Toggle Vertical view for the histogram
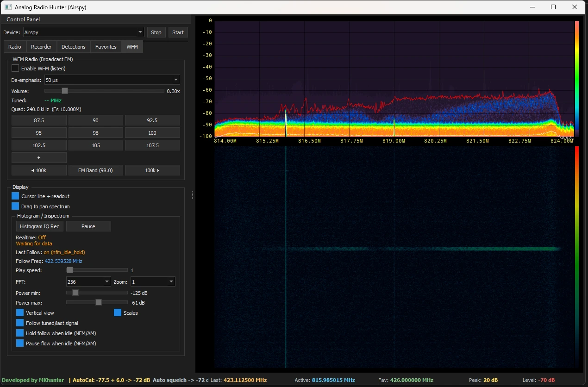The height and width of the screenshot is (387, 588). tap(20, 312)
